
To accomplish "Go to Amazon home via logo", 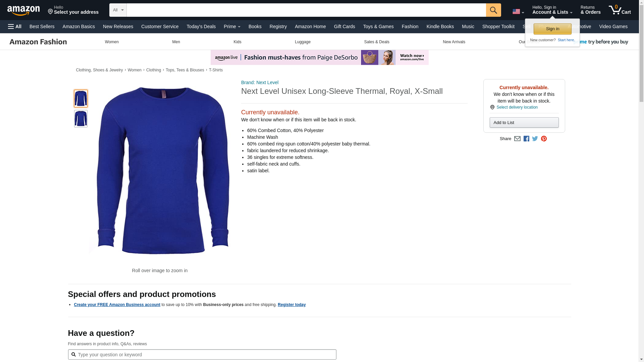I will 23,10.
